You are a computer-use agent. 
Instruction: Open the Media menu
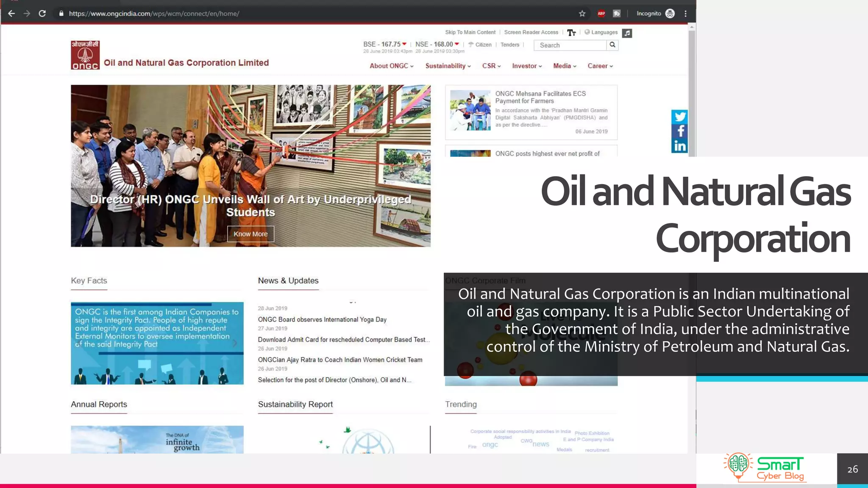(x=565, y=66)
